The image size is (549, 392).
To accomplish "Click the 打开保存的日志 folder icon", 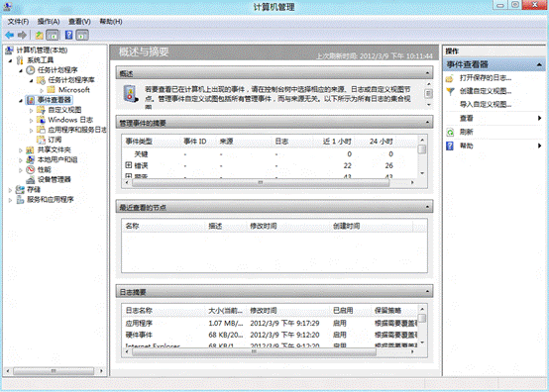I will click(450, 78).
